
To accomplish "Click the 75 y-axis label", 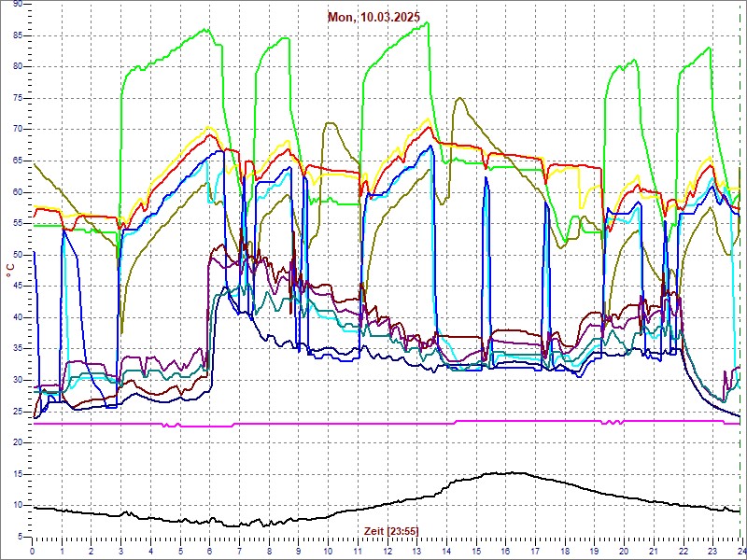I will coord(18,98).
